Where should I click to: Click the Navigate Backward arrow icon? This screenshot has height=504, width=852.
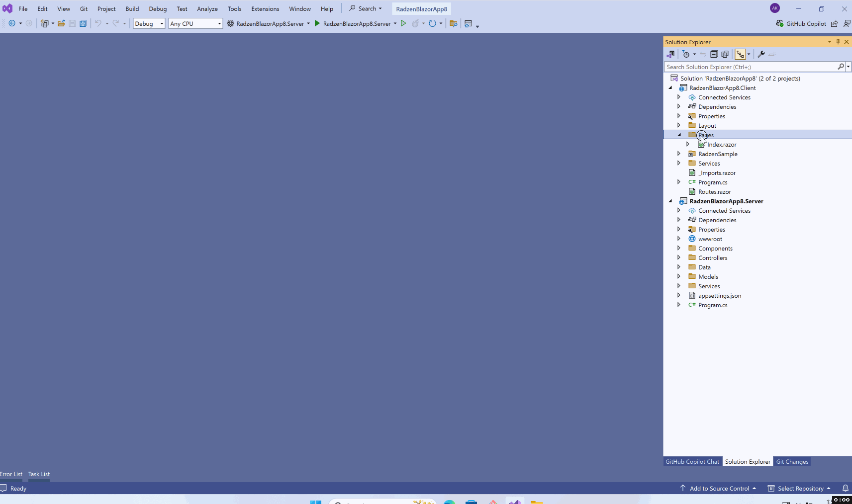(12, 23)
